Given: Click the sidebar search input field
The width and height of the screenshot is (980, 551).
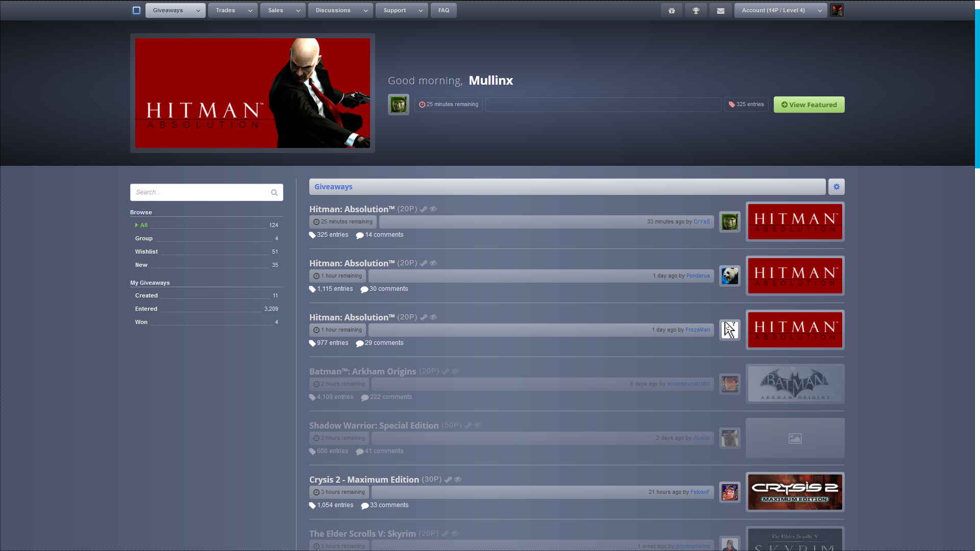Looking at the screenshot, I should point(199,192).
